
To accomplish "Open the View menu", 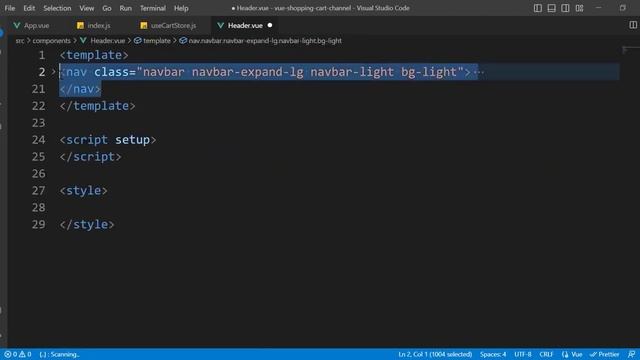I will point(87,8).
